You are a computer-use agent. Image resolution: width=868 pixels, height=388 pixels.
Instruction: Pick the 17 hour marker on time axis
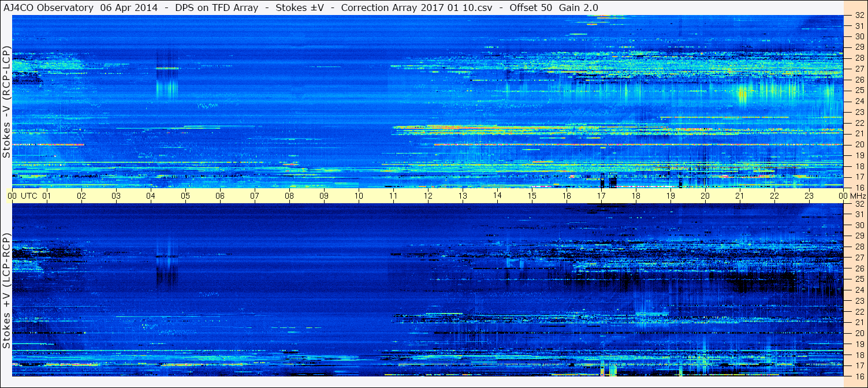click(x=601, y=196)
